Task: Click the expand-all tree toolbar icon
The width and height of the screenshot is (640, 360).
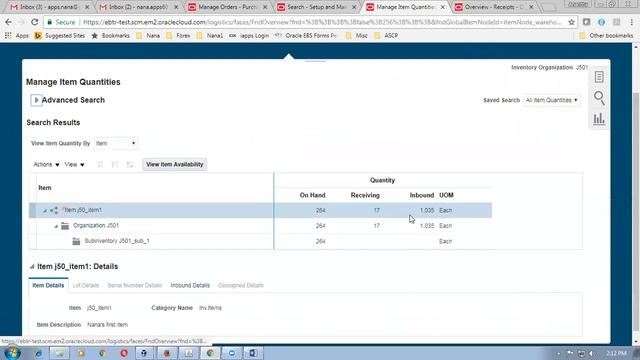Action: pyautogui.click(x=100, y=164)
